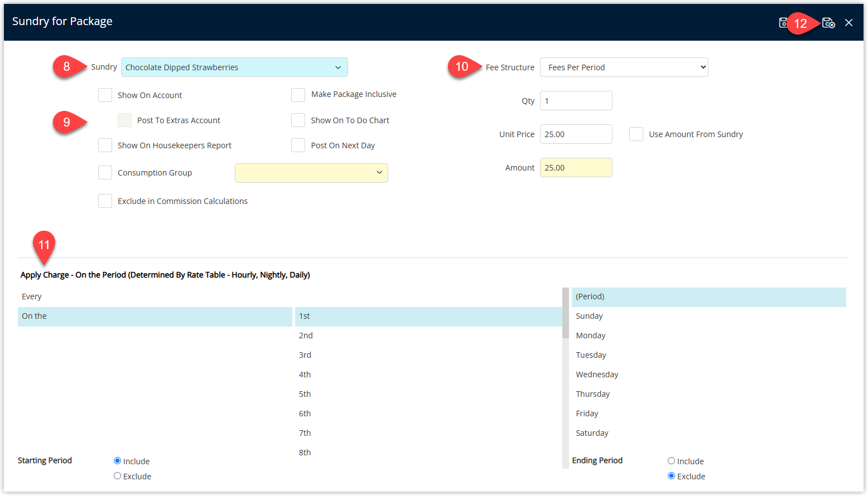Enable Make Package Inclusive checkbox
868x496 pixels.
[x=298, y=95]
